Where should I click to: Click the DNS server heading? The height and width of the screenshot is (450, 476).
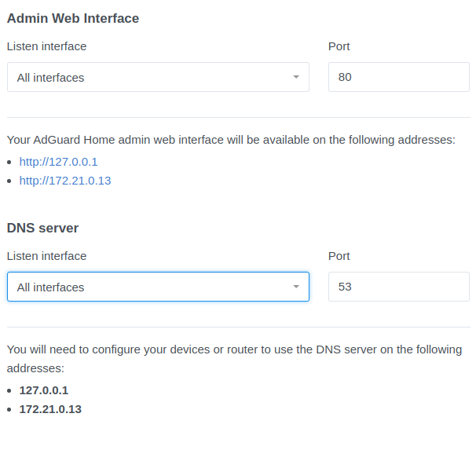42,228
